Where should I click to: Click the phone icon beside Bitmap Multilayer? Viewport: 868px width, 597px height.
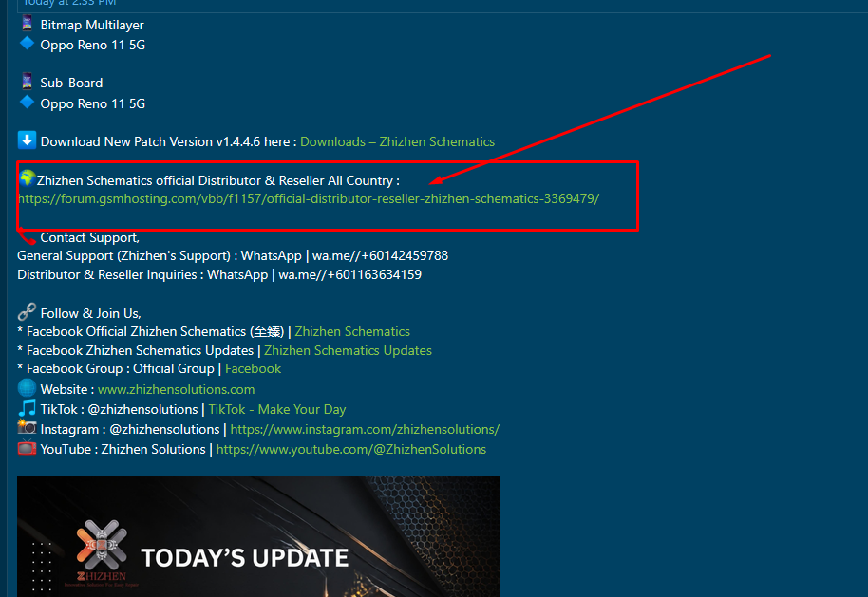click(27, 23)
